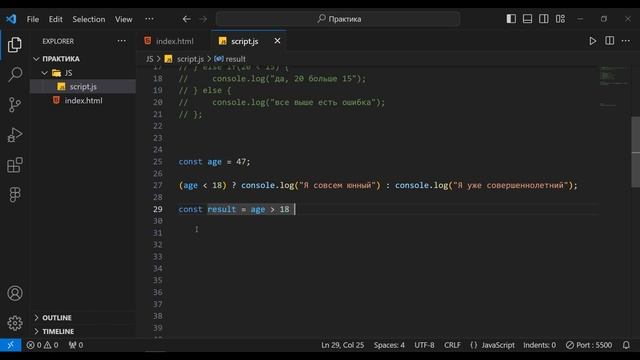Go back with the left arrow

(187, 19)
